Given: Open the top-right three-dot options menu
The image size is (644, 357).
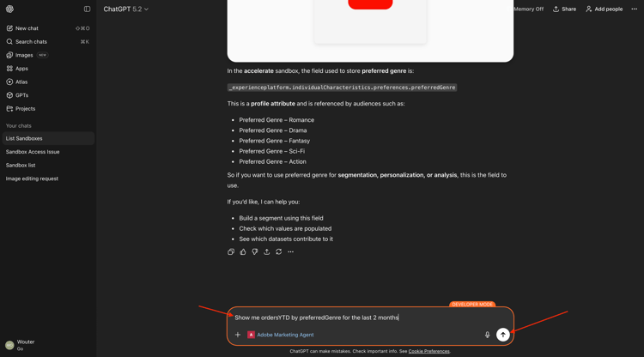Looking at the screenshot, I should point(635,9).
